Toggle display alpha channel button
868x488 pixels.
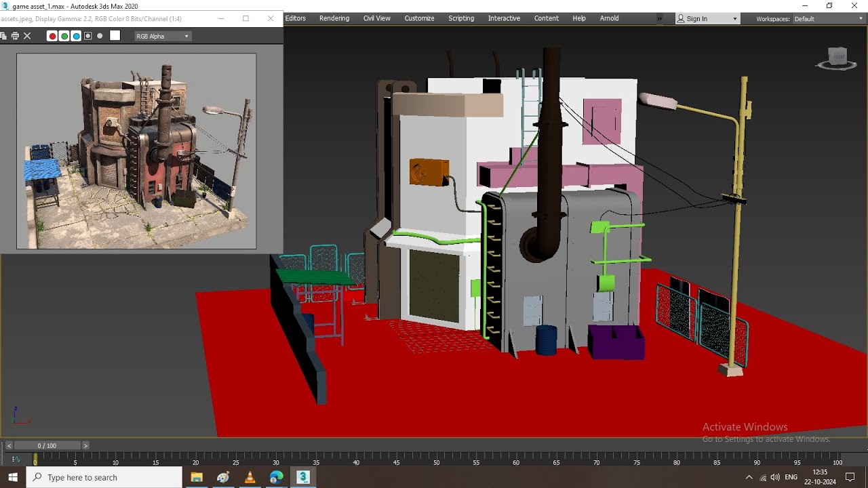[x=88, y=36]
